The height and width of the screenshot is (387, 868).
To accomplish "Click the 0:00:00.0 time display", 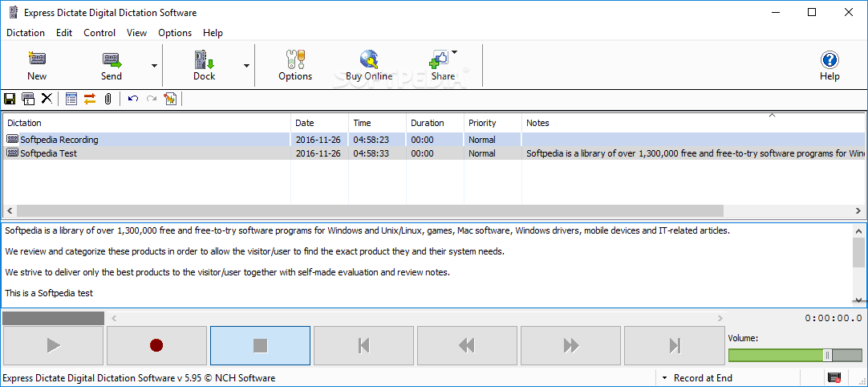I will (x=834, y=318).
